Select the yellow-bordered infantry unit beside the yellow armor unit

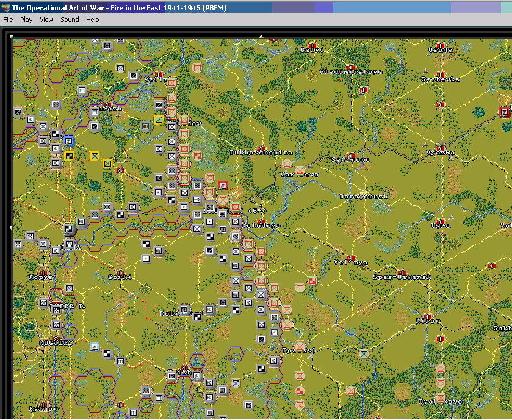pyautogui.click(x=95, y=156)
